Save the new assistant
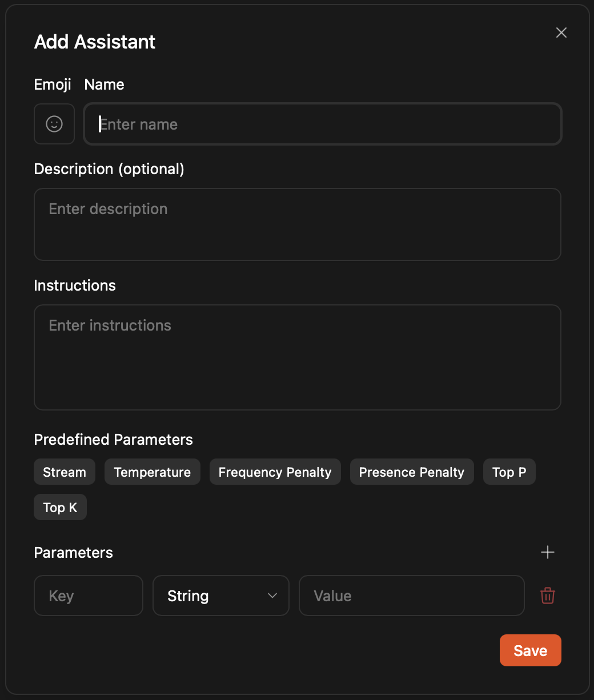This screenshot has width=594, height=700. [530, 650]
